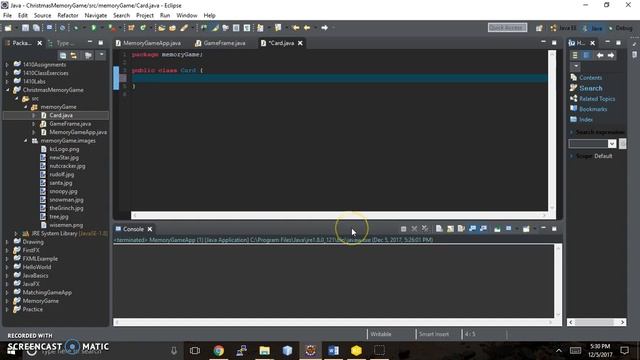Open the Source menu
Image resolution: width=640 pixels, height=360 pixels.
click(42, 16)
